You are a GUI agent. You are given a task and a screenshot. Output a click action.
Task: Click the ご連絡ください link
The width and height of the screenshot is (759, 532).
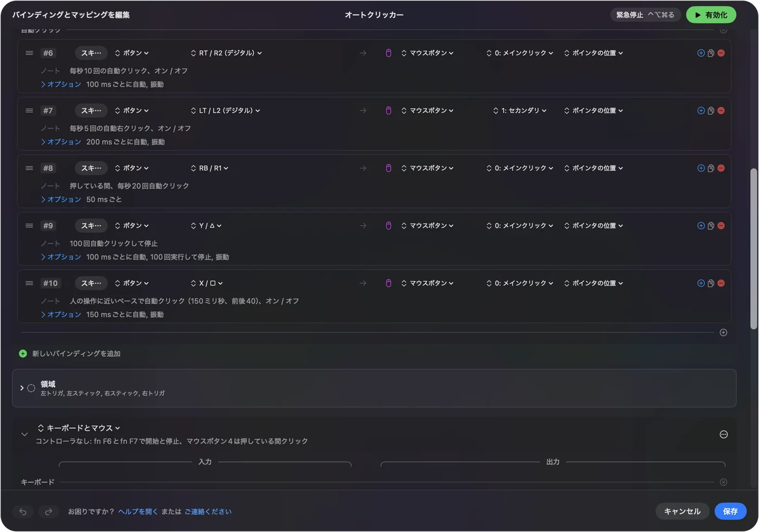pyautogui.click(x=208, y=511)
